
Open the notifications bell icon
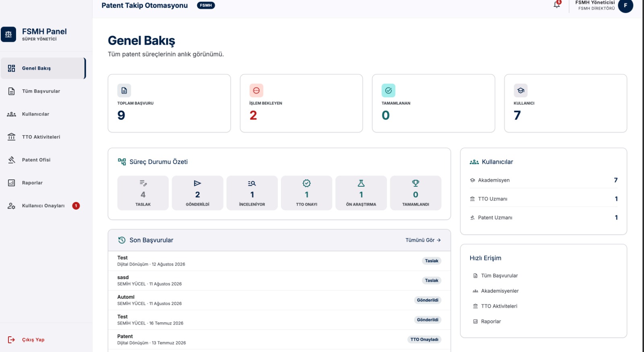click(x=557, y=4)
